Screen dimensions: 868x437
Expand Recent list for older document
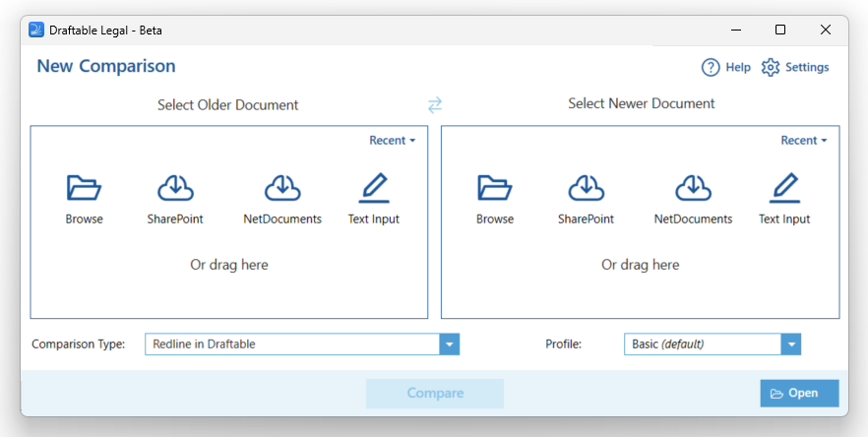click(x=392, y=141)
